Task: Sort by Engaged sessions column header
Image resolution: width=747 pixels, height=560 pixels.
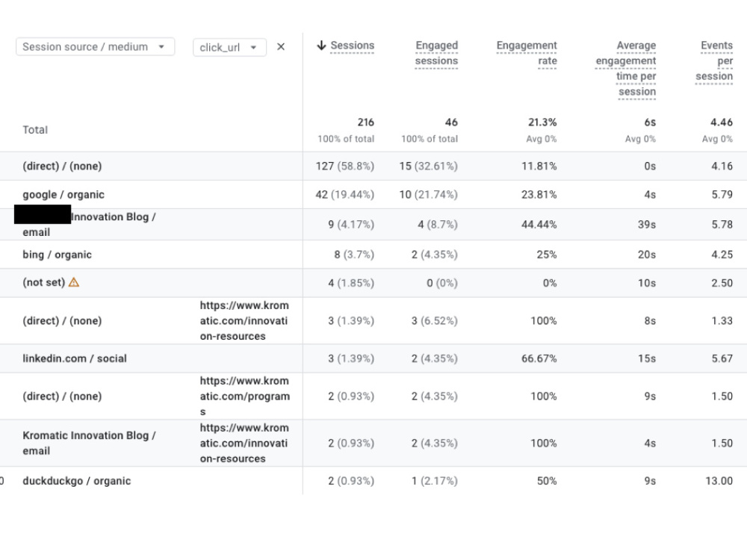Action: (x=436, y=53)
